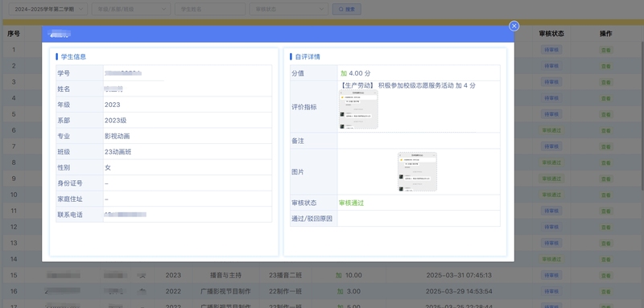Click the 23播音二班 cell
This screenshot has width=644, height=308.
286,275
